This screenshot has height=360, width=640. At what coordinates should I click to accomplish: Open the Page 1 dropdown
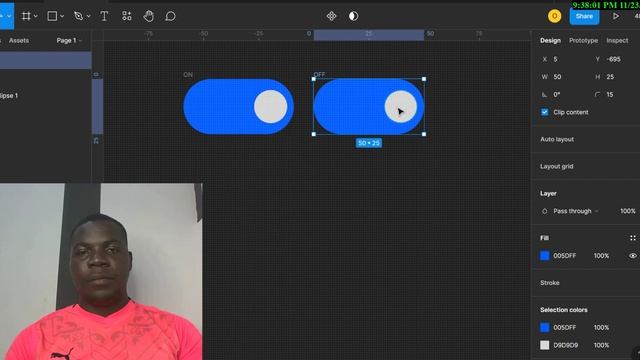coord(69,40)
